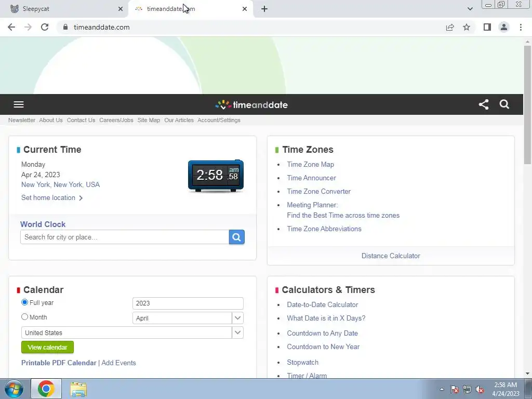Open the April month dropdown

coord(188,318)
